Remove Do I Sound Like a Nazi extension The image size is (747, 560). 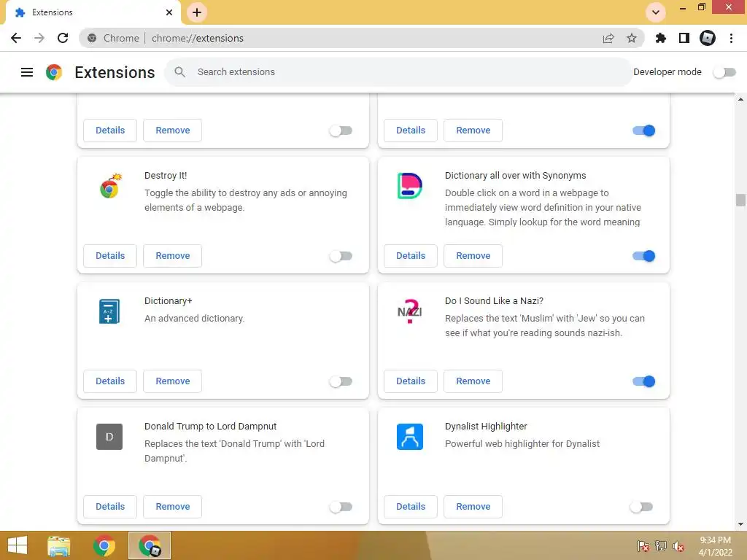pos(473,381)
